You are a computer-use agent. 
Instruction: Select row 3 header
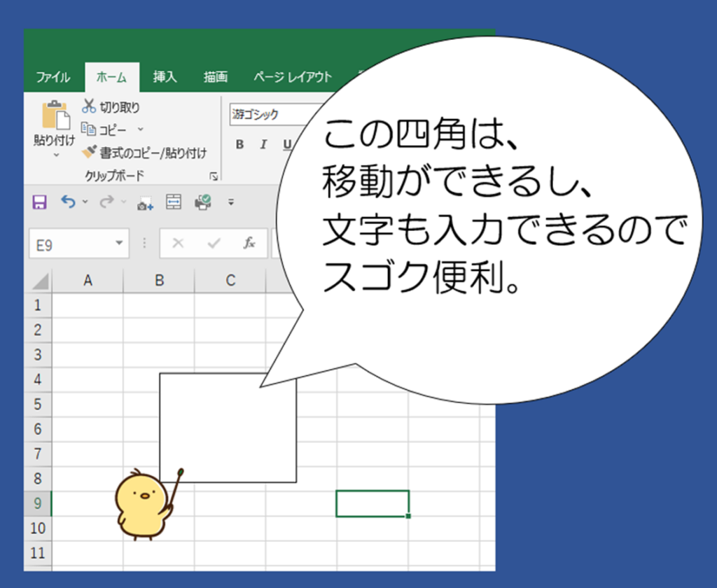pos(38,355)
